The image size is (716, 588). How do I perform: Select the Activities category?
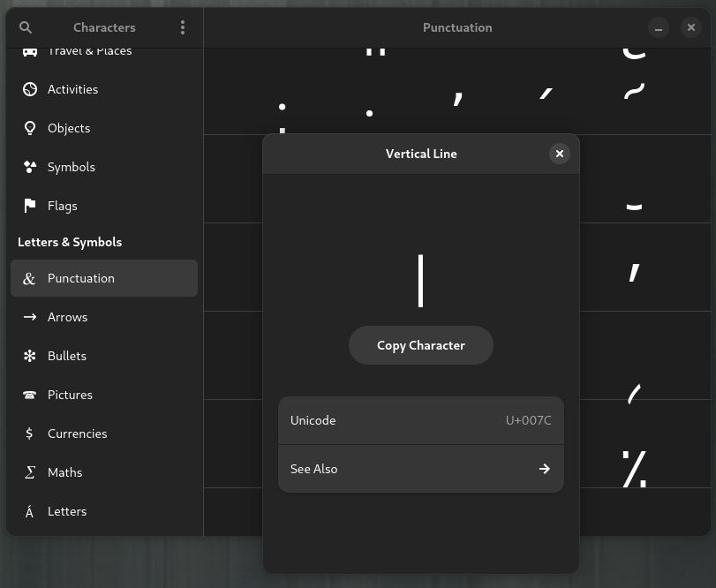(104, 89)
